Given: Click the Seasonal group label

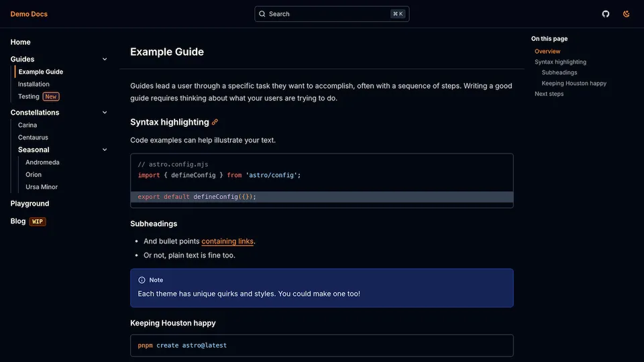Looking at the screenshot, I should point(34,149).
